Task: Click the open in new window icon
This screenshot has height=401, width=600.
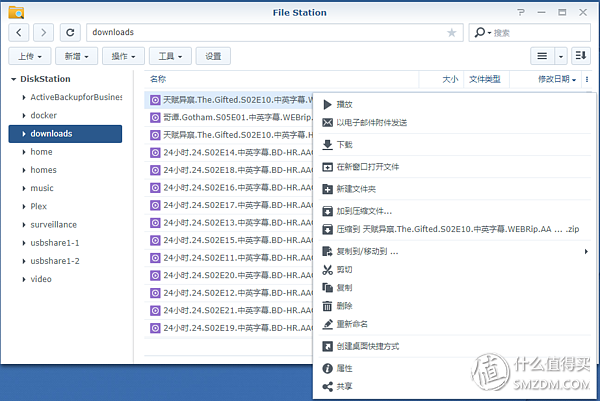Action: coord(327,167)
